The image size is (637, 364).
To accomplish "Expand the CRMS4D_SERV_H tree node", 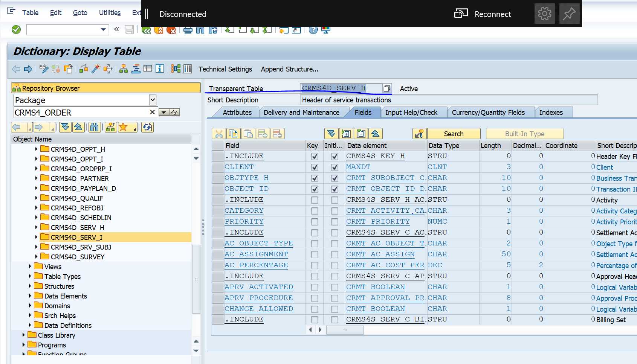I will click(x=36, y=227).
